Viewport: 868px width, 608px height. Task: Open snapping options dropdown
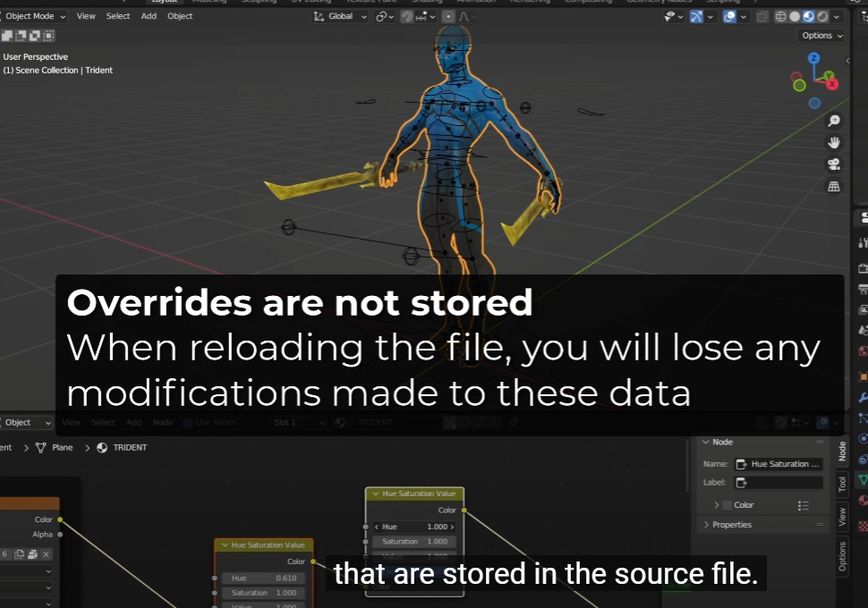[x=426, y=17]
